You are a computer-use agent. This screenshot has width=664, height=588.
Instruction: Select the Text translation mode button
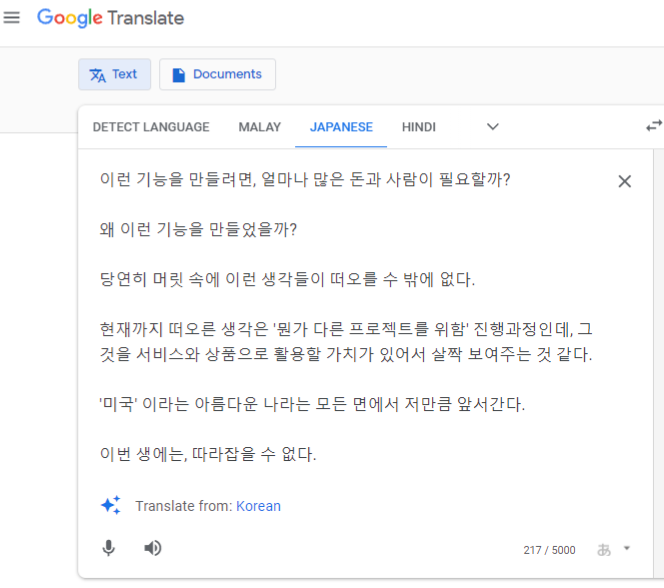(114, 75)
